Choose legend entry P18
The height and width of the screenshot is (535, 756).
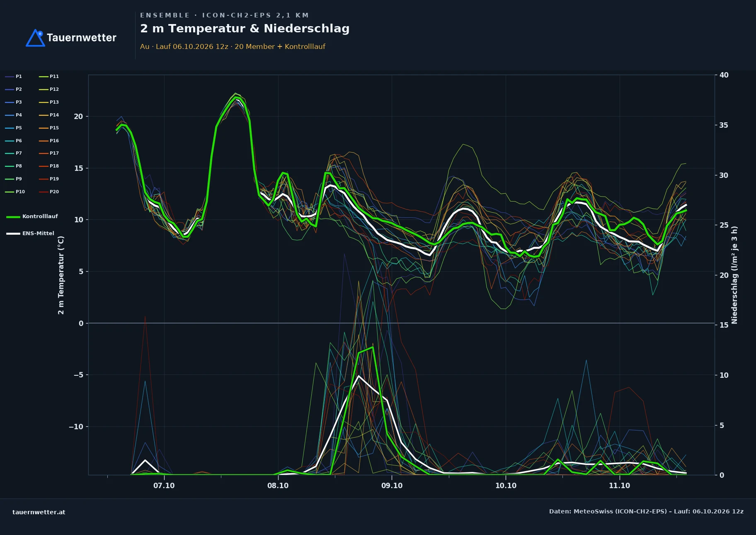pos(49,166)
